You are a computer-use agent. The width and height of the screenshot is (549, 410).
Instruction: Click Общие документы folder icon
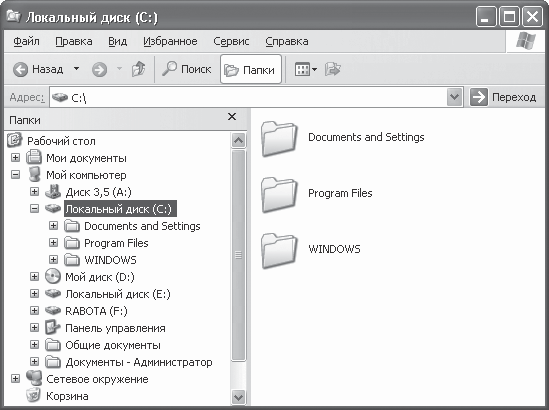(53, 345)
